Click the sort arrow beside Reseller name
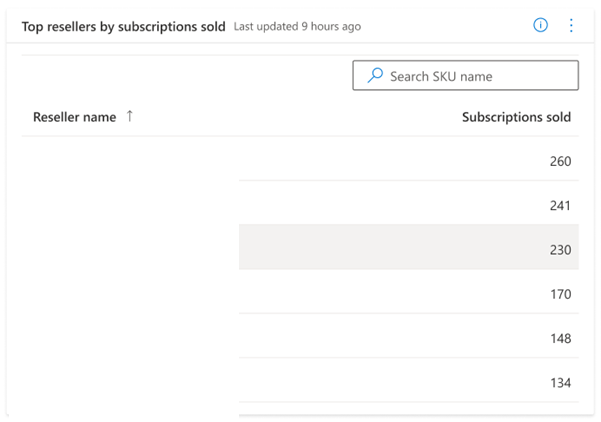Image resolution: width=601 pixels, height=422 pixels. [129, 117]
